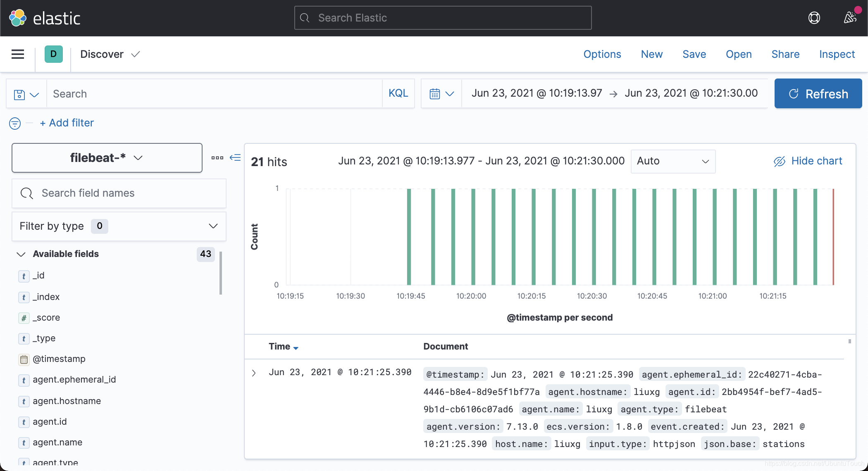Open the filebeat-* index pattern dropdown

click(x=107, y=157)
